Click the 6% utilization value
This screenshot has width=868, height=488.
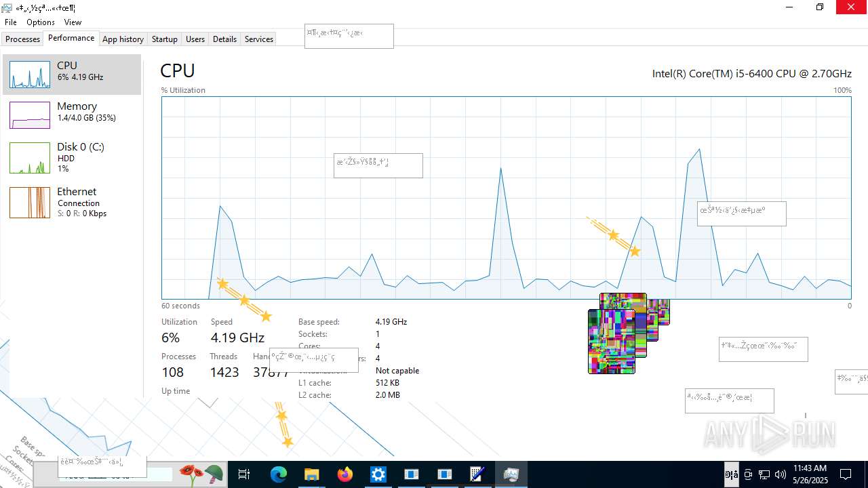coord(171,338)
